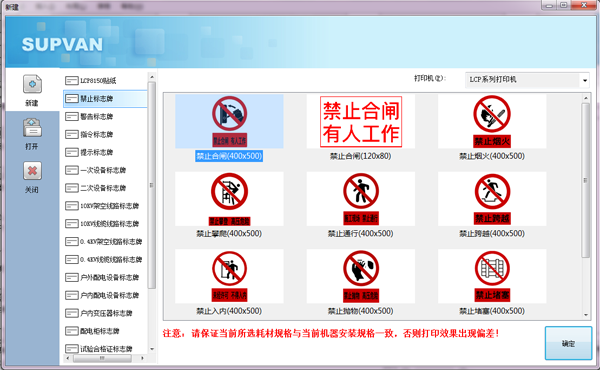
Task: Maximize the window with the title bar button
Action: (x=564, y=5)
